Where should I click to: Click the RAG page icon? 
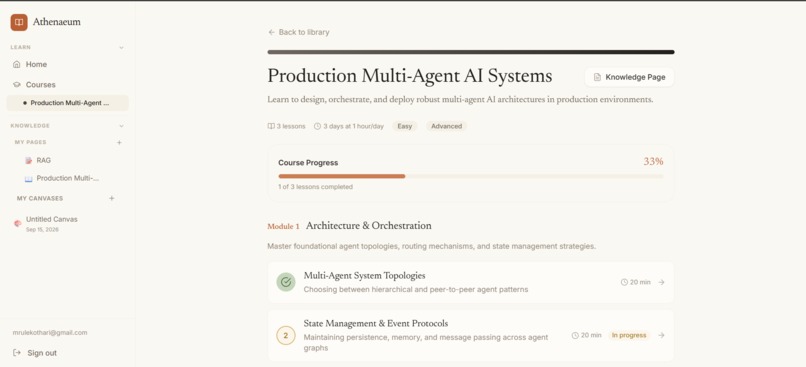coord(28,160)
